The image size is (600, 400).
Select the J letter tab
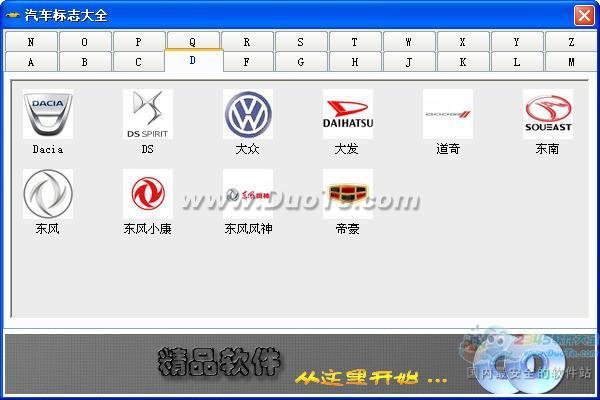pos(409,62)
